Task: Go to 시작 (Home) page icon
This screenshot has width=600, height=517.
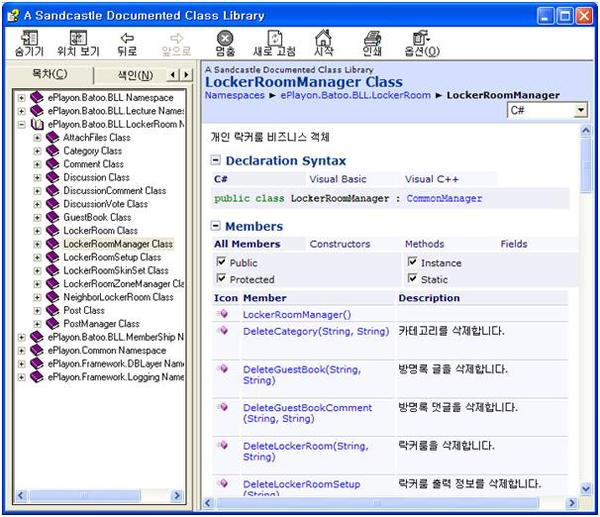Action: click(323, 37)
